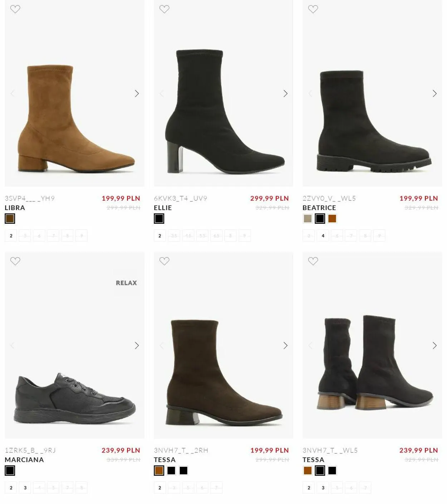Select size 4 for BEATRICE boot

323,236
